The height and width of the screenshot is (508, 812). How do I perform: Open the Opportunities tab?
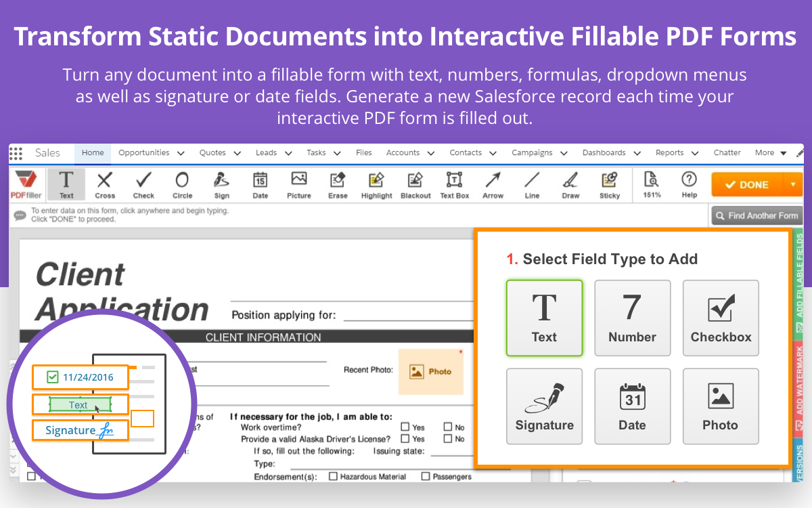143,153
